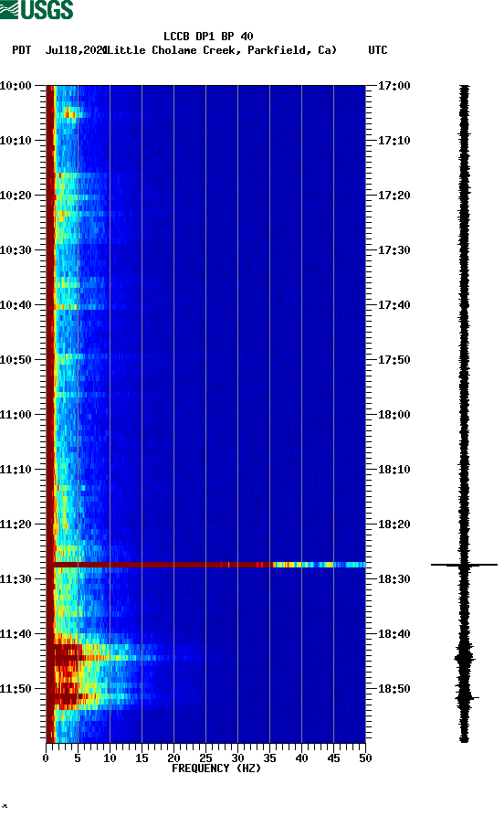
Task: Click the 20 Hz frequency tick label
Action: [x=173, y=758]
